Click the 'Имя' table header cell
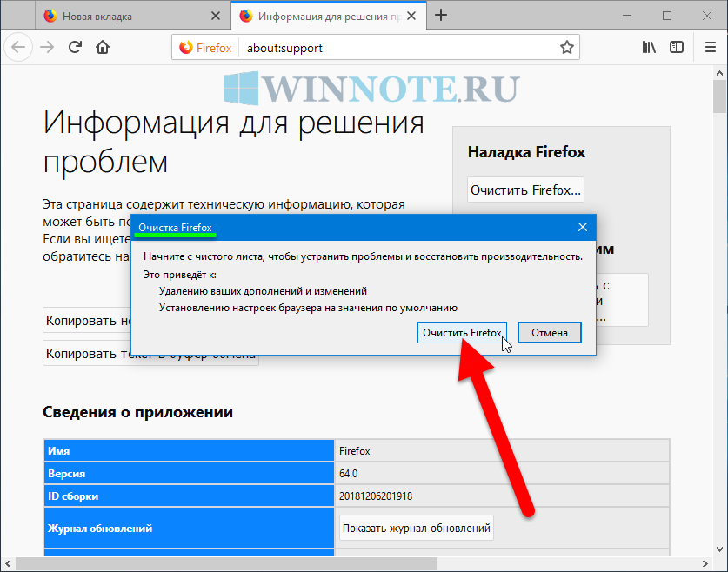This screenshot has width=728, height=572. click(189, 450)
